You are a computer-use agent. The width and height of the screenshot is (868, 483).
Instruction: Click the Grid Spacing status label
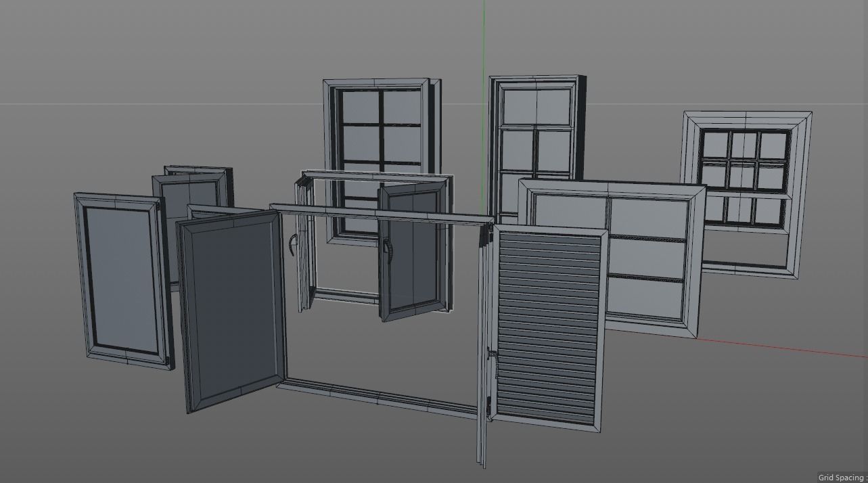[x=842, y=478]
